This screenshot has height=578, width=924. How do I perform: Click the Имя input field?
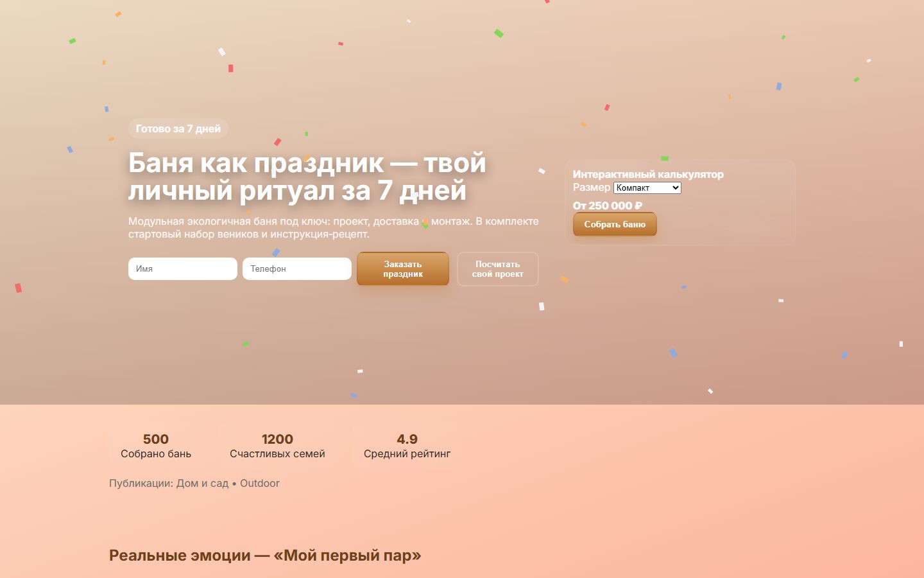pos(183,268)
